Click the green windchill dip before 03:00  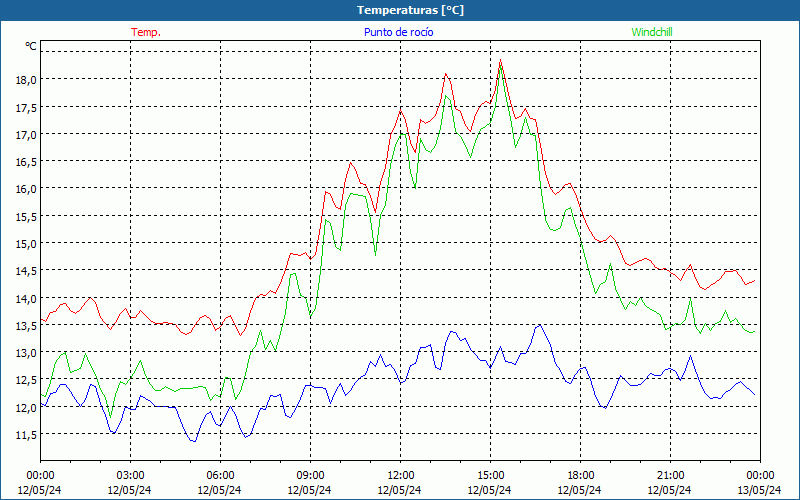110,417
